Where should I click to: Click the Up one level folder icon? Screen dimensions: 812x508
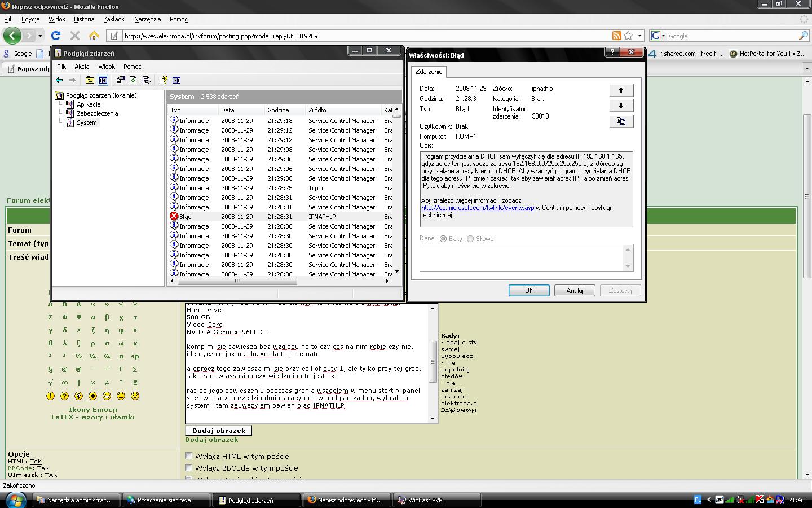[x=90, y=80]
